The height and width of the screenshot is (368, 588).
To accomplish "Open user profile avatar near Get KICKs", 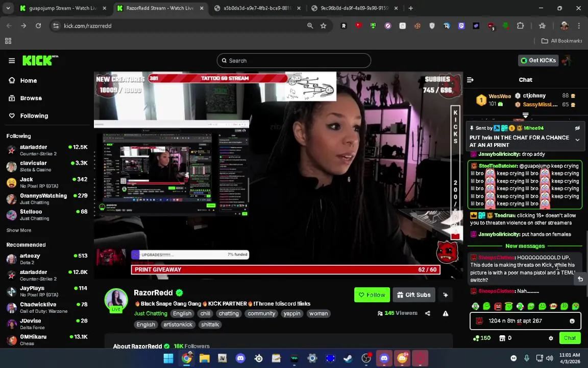I will pyautogui.click(x=567, y=60).
